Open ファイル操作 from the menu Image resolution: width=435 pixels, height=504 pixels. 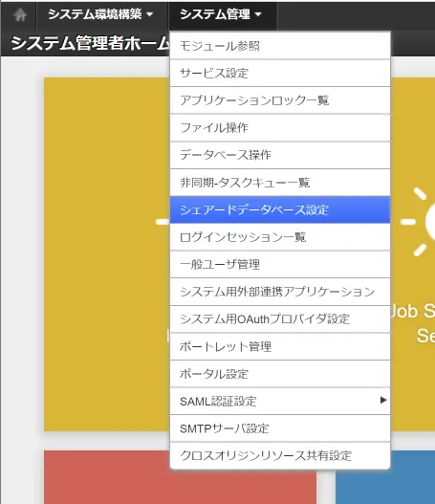[x=280, y=128]
